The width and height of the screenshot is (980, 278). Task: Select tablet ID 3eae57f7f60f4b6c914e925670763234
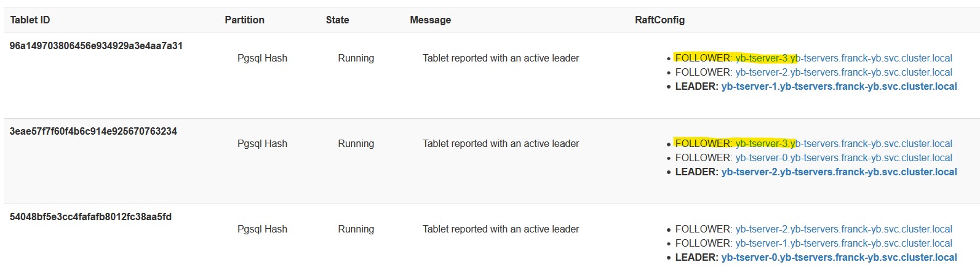(93, 131)
